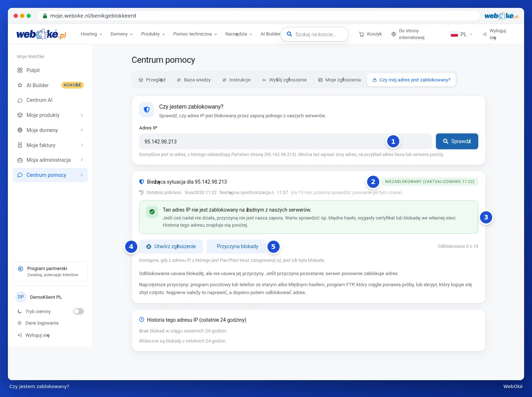Select the Instrukcje tab
The height and width of the screenshot is (397, 532).
click(236, 80)
